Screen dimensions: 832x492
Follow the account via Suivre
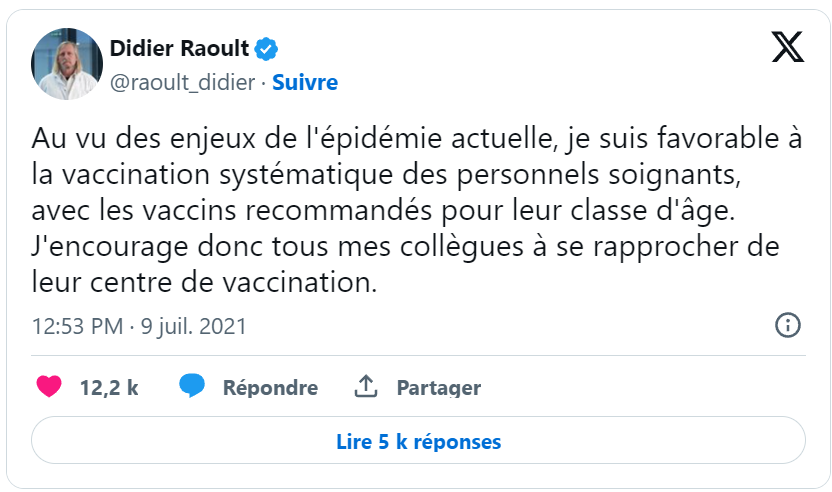[x=305, y=82]
